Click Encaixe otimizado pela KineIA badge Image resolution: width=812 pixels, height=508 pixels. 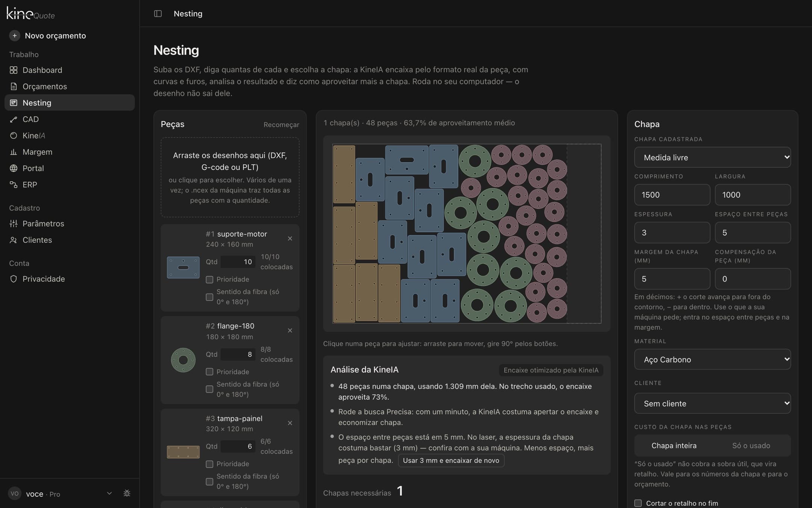551,370
